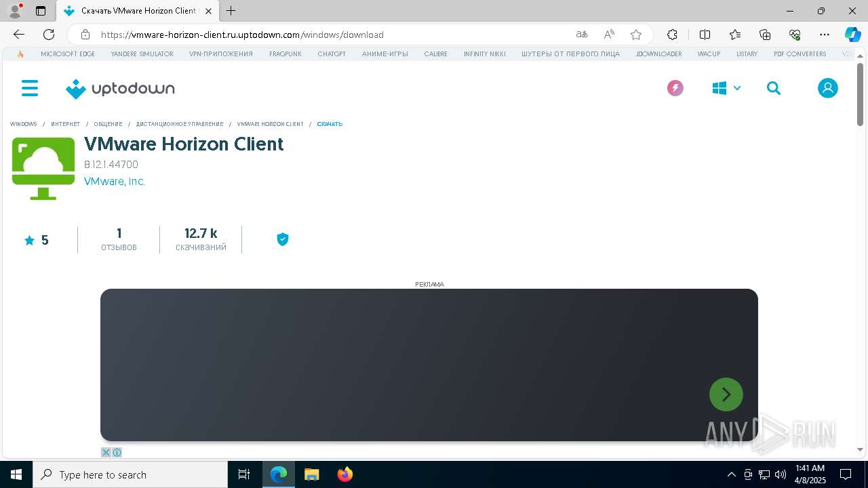Screen dimensions: 868x488
Task: Open the PDF CONVERTERS bookmark
Action: tap(800, 54)
